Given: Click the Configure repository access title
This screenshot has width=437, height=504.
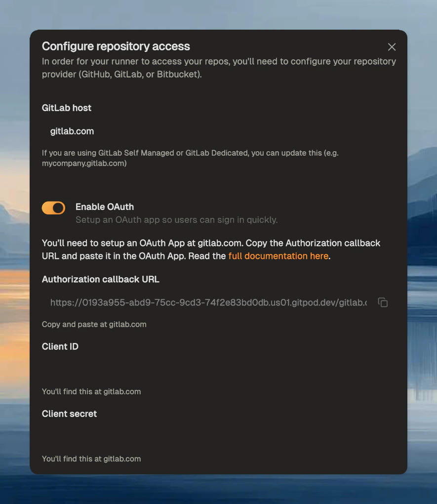Looking at the screenshot, I should [116, 46].
